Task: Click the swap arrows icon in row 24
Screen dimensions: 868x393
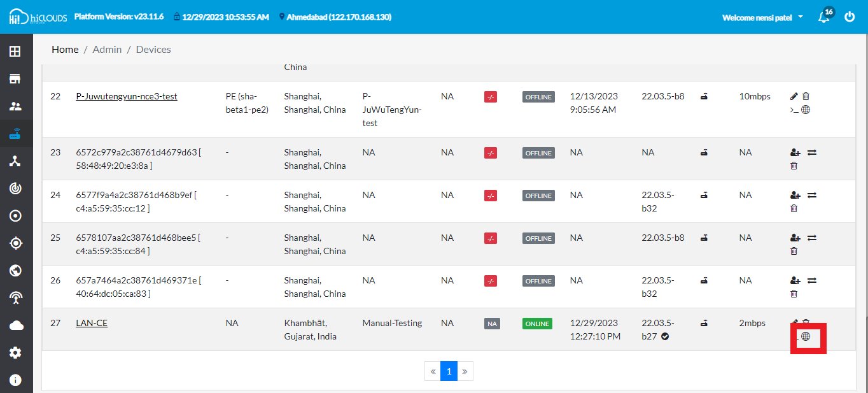Action: pyautogui.click(x=812, y=195)
